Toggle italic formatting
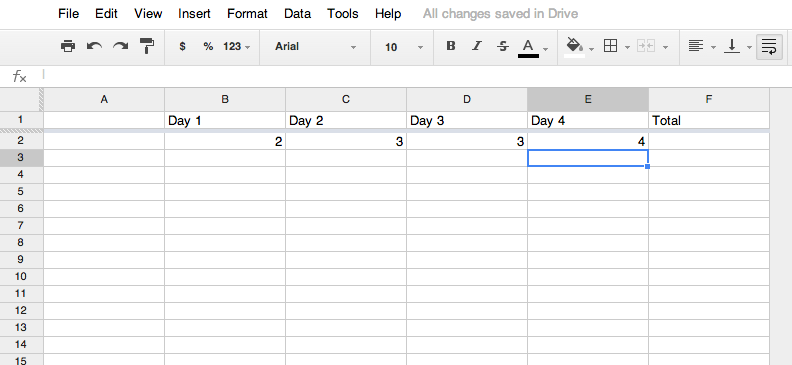792x365 pixels. [476, 46]
